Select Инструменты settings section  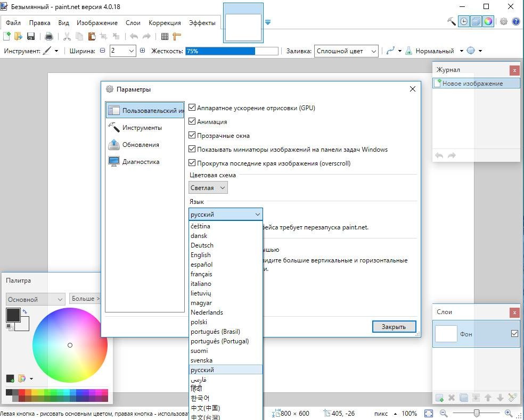click(145, 128)
